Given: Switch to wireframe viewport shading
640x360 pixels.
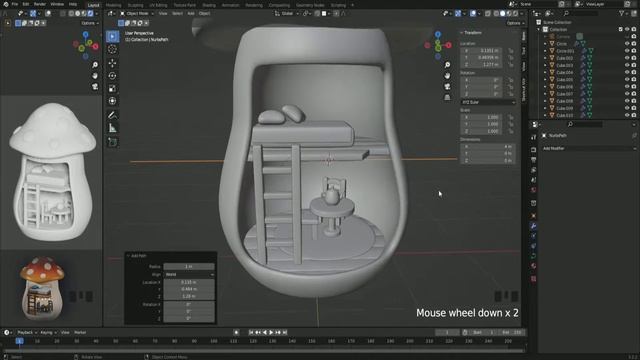Looking at the screenshot, I should [496, 13].
